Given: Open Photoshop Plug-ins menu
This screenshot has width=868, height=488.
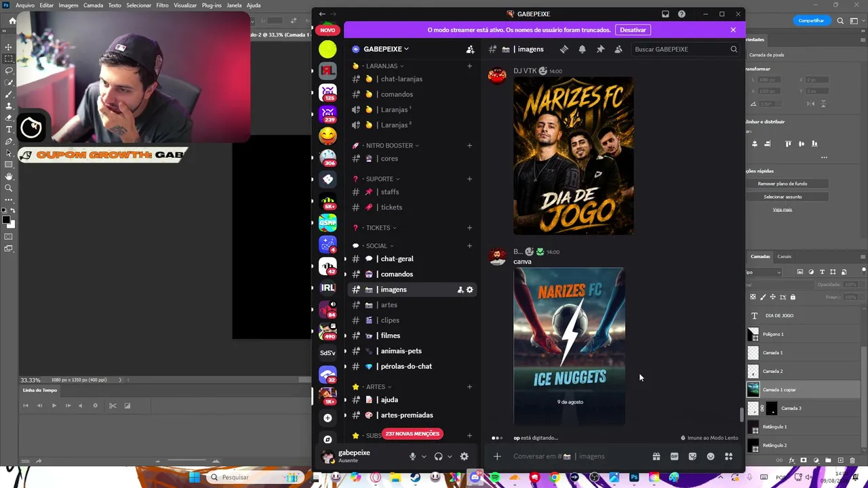Looking at the screenshot, I should coord(211,5).
